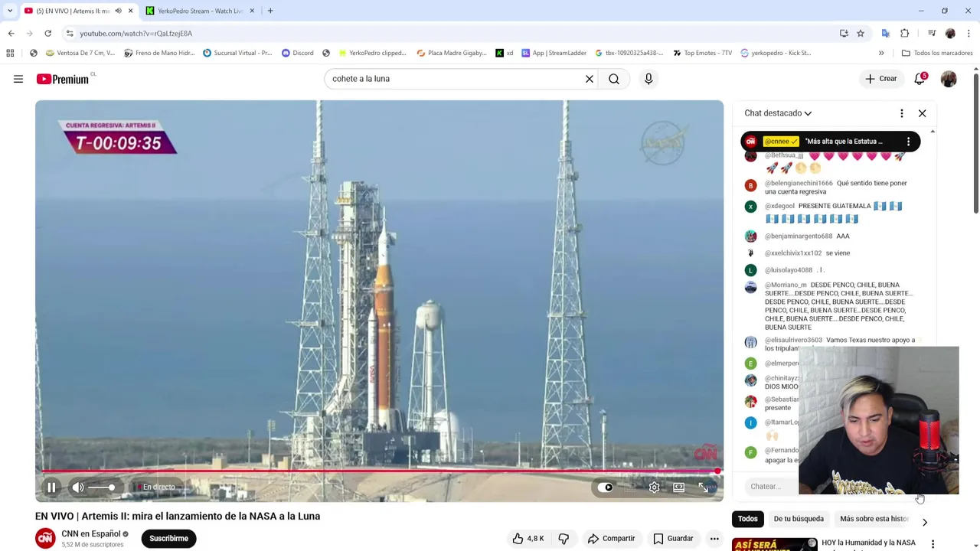Click the CNN channel avatar
Viewport: 980px width, 551px height.
tap(45, 539)
